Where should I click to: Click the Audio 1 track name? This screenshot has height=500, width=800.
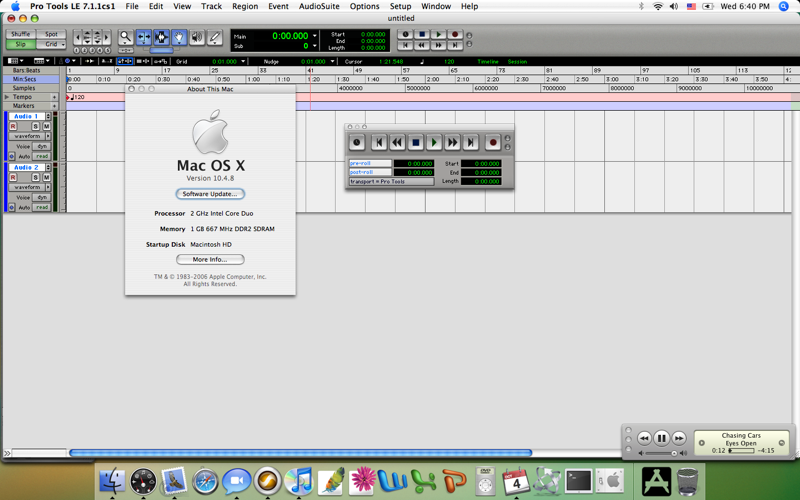(x=27, y=116)
